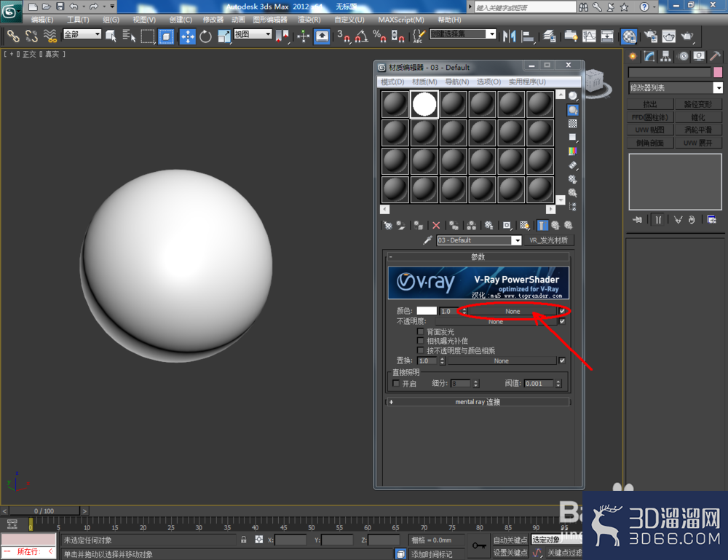Click the color map None button
Screen dimensions: 728x560
pyautogui.click(x=512, y=311)
